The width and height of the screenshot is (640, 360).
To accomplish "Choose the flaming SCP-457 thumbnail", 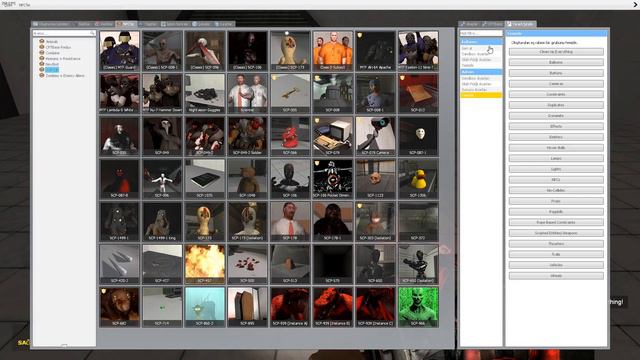I will (205, 264).
